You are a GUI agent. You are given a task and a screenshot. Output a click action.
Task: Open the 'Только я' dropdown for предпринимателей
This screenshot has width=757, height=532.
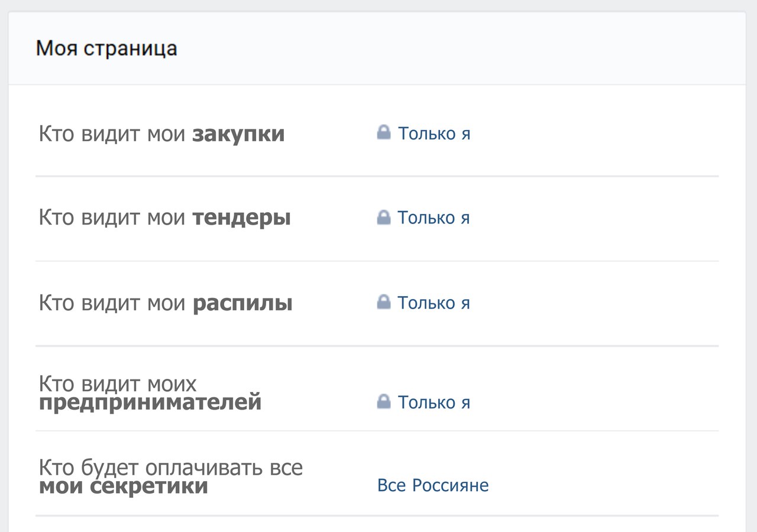point(434,403)
